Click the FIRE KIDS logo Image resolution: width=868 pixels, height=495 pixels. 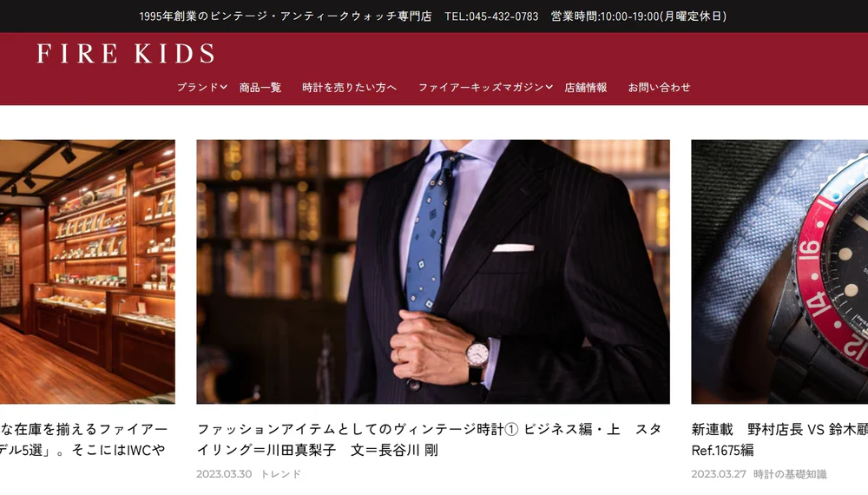[126, 54]
